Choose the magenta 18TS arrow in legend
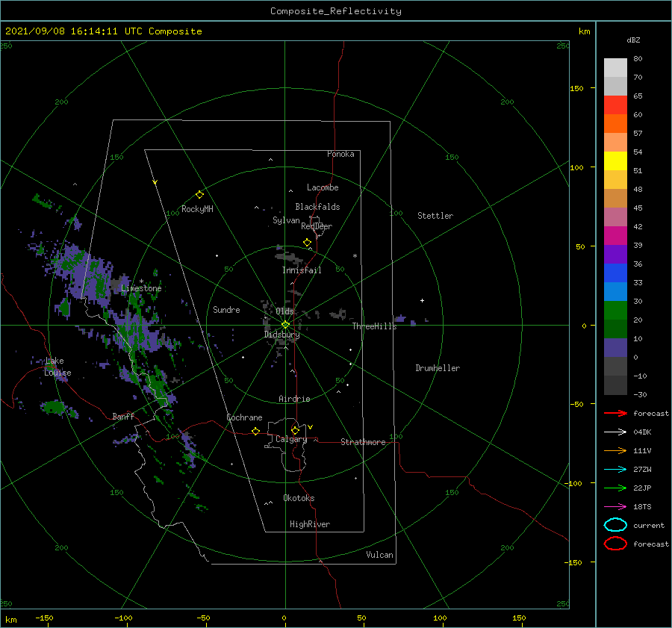672x628 pixels. (x=615, y=507)
